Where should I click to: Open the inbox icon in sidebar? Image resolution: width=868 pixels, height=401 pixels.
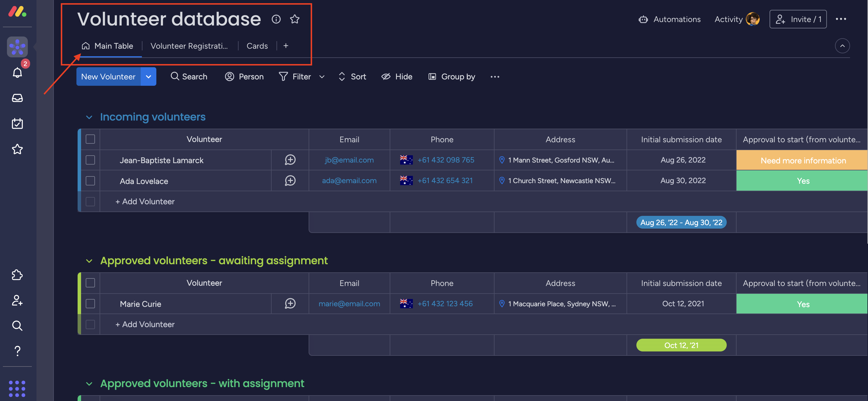click(x=17, y=98)
